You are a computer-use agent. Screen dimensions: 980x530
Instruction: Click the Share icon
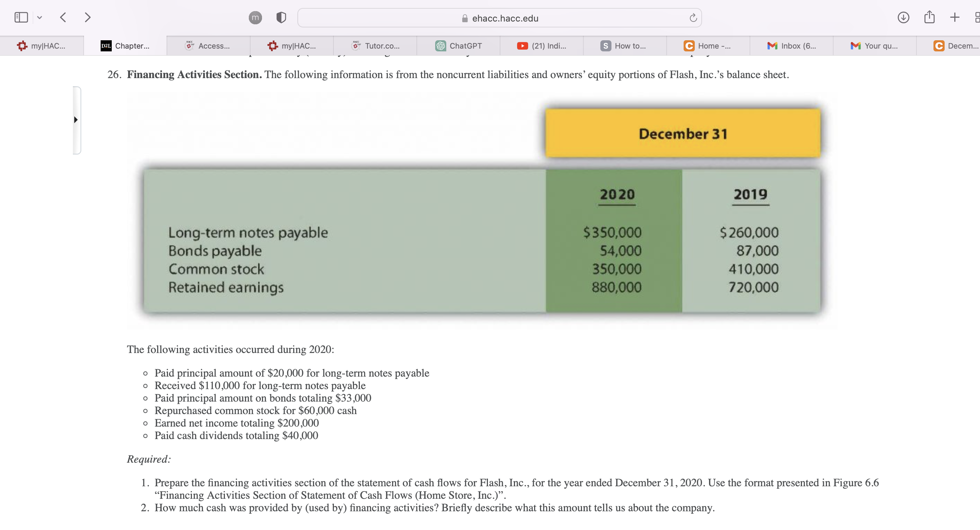pos(929,17)
